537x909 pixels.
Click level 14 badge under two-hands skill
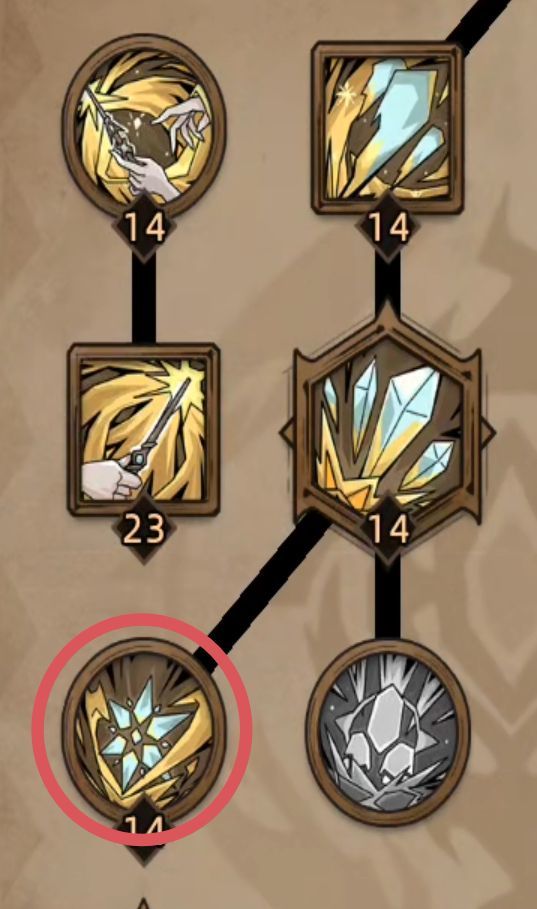[x=144, y=228]
